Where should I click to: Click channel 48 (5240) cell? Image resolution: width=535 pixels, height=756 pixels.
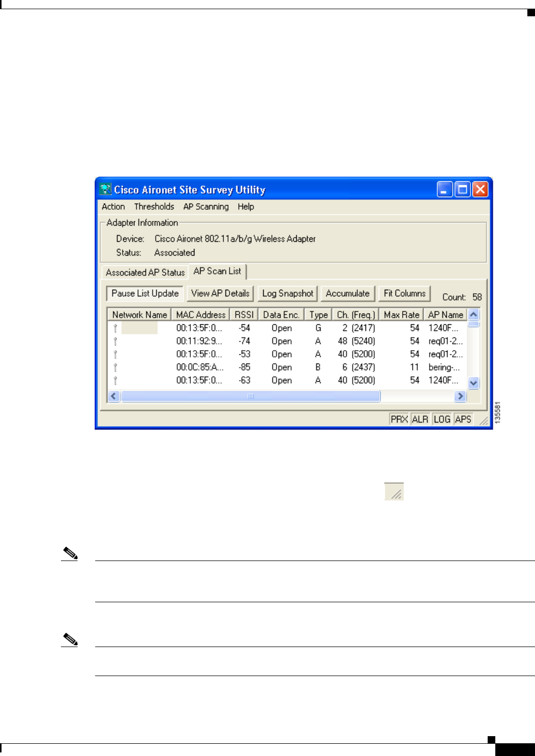[356, 342]
